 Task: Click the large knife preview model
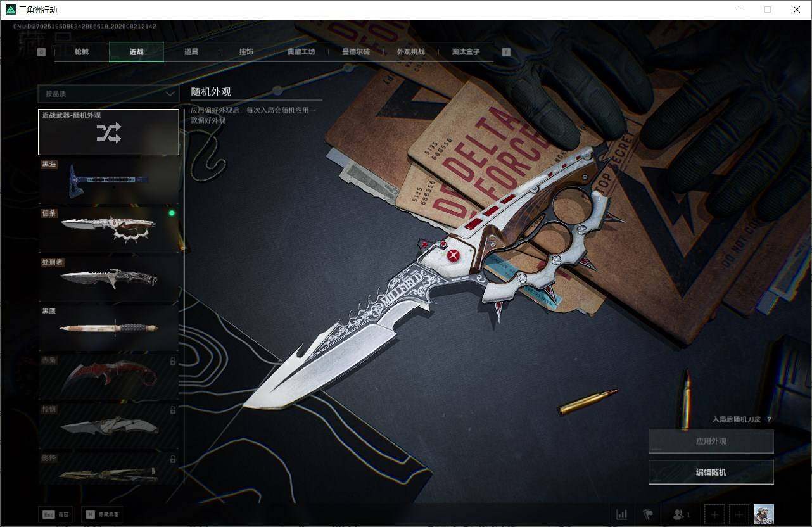pos(434,279)
